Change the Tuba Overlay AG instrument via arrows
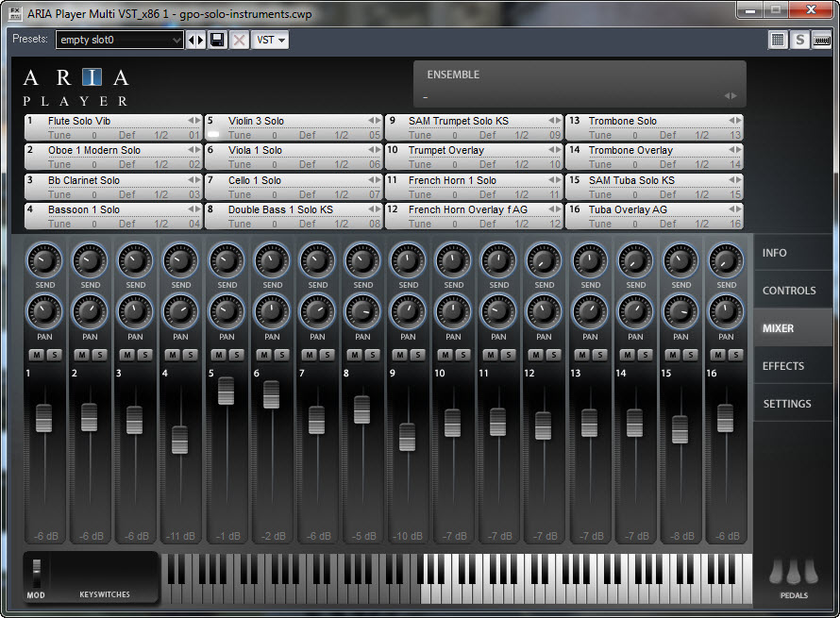 735,209
